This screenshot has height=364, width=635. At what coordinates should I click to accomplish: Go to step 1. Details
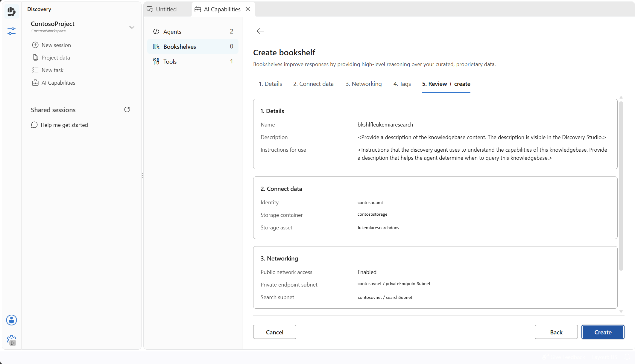(270, 84)
